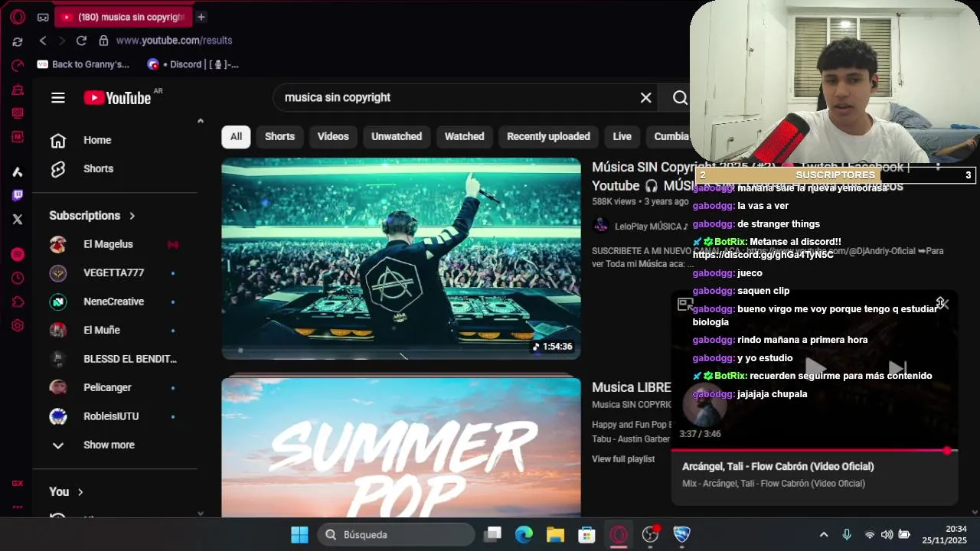
Task: Open the LeloPlay MÚSICA channel link
Action: click(x=651, y=226)
